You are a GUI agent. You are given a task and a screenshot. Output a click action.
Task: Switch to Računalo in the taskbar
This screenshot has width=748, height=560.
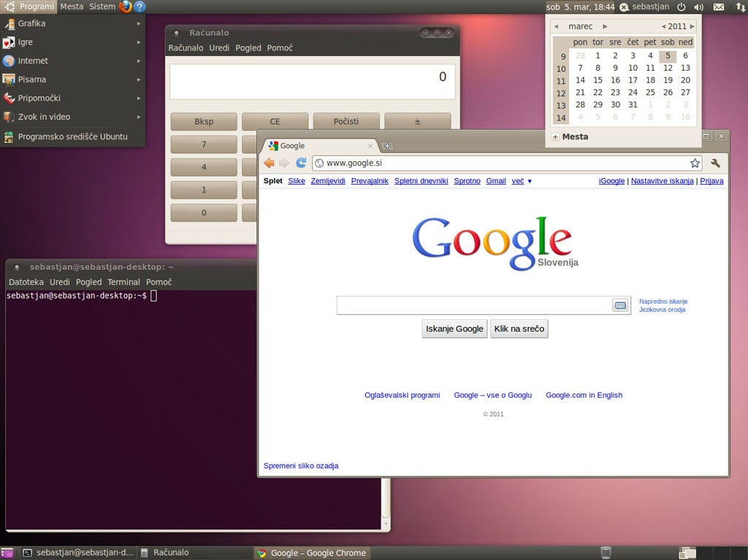click(195, 553)
